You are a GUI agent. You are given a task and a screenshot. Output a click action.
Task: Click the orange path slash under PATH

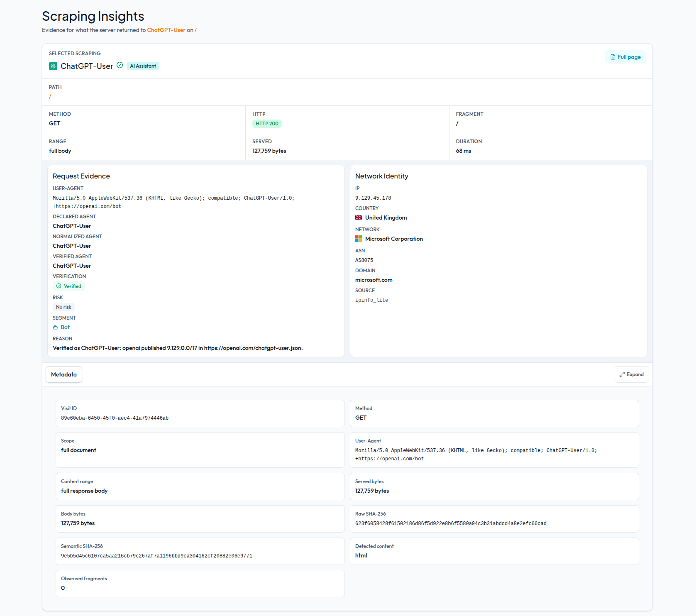pyautogui.click(x=50, y=96)
